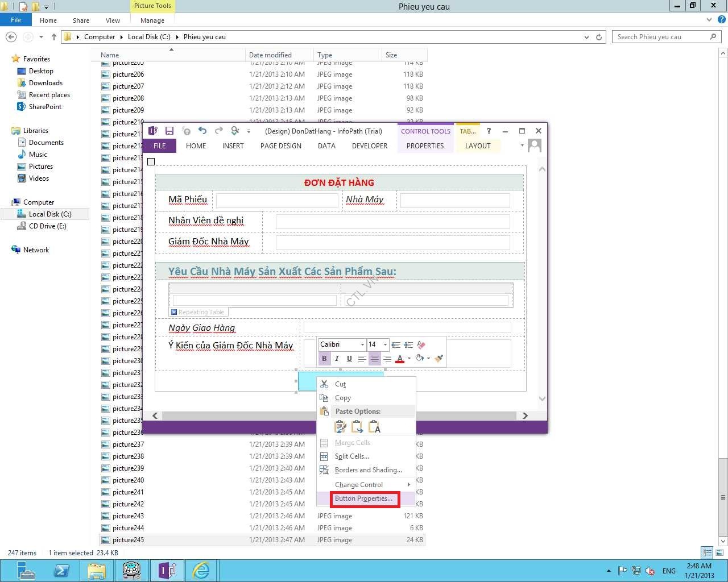Click the Clear Formatting eraser icon
Image resolution: width=728 pixels, height=582 pixels.
pos(421,344)
